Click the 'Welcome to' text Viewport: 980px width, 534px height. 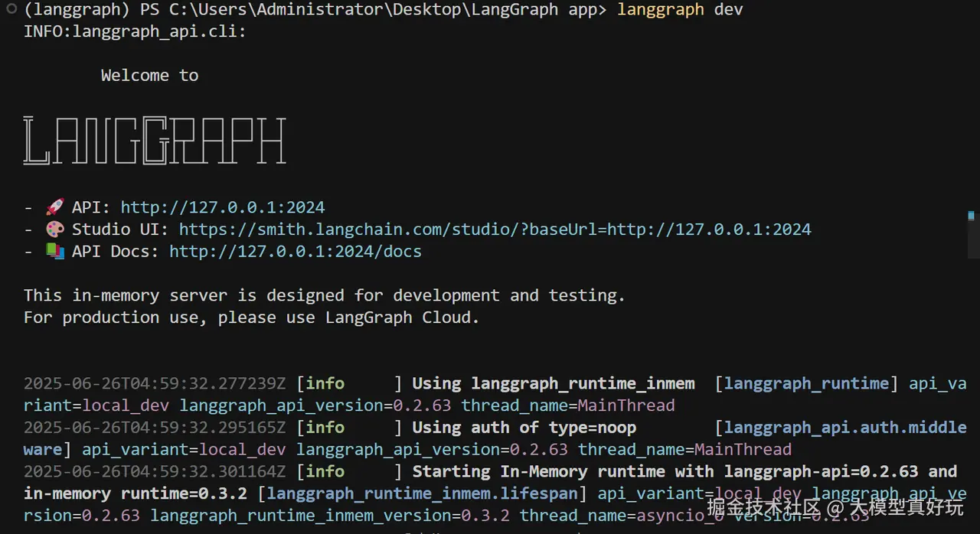click(150, 75)
